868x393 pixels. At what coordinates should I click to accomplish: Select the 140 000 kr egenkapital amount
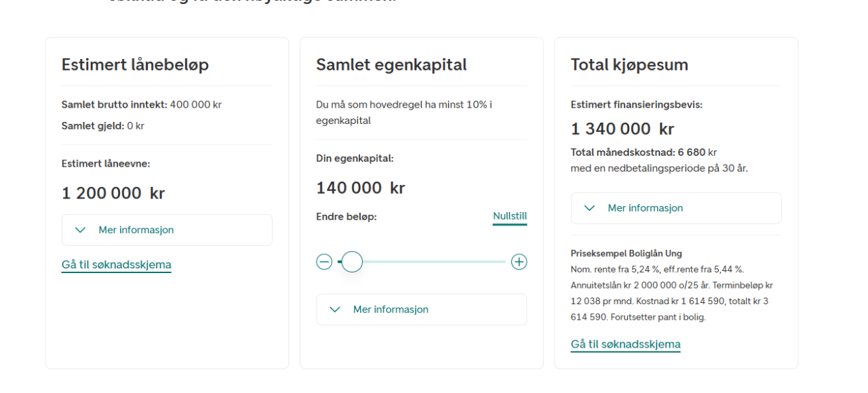click(360, 188)
